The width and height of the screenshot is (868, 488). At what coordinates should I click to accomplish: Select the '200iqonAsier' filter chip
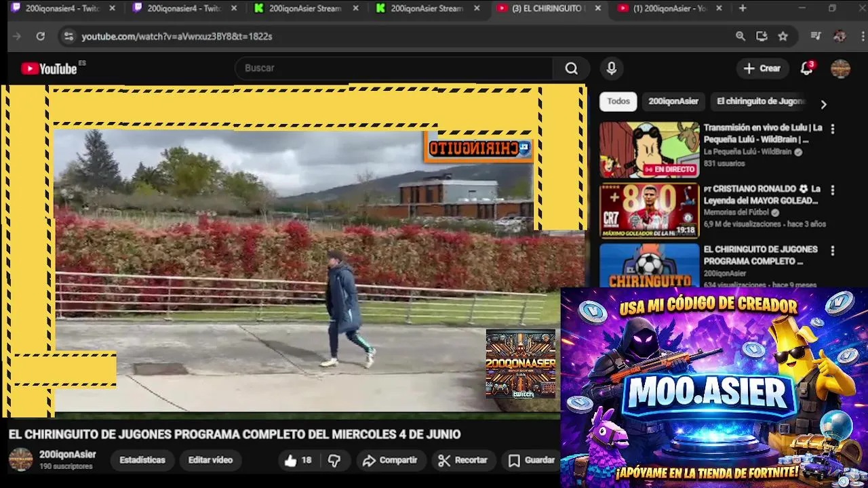673,101
